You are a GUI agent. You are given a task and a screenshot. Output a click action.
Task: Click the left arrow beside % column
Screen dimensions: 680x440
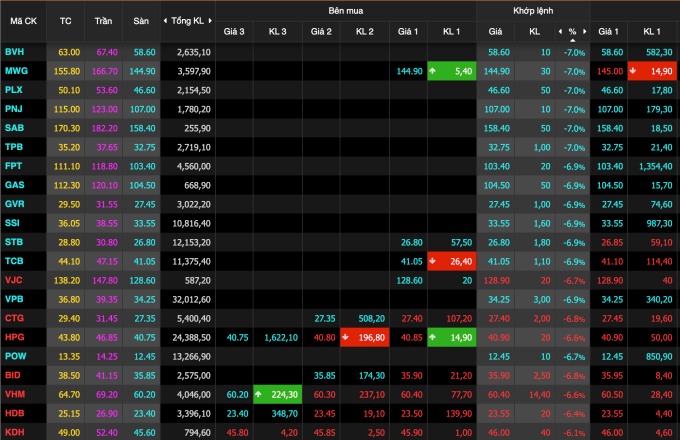[560, 31]
